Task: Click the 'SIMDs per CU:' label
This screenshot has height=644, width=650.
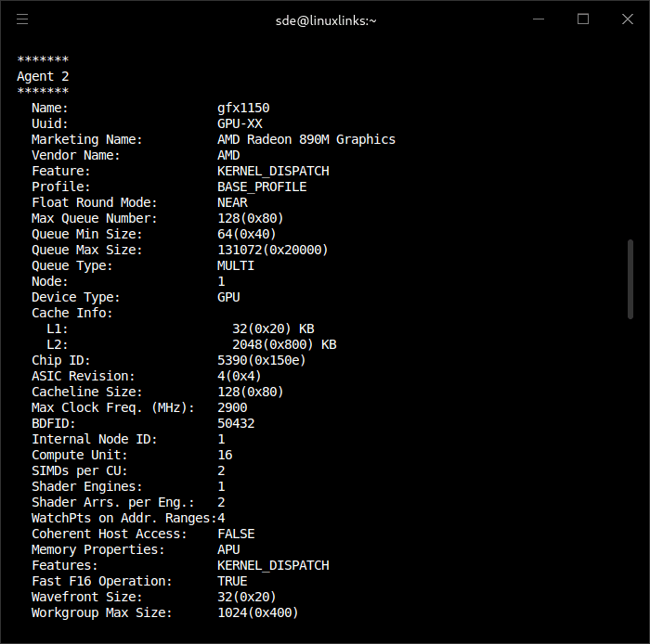Action: click(x=80, y=470)
